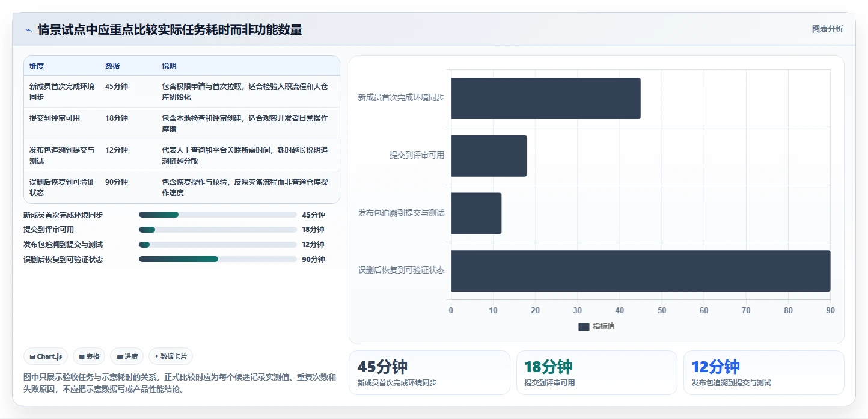Screen dimensions: 868x419
Task: Click y-axis label 误删后恢复到可验证状态
Action: (401, 271)
